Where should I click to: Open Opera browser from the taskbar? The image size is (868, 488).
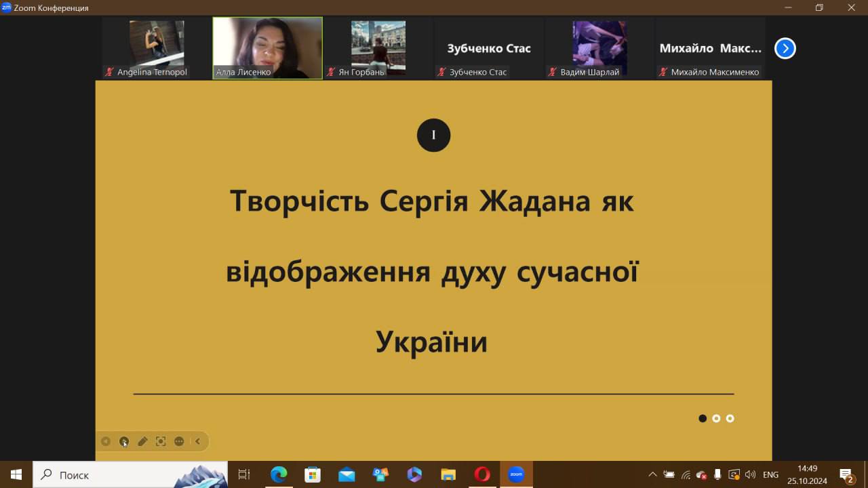(x=482, y=474)
